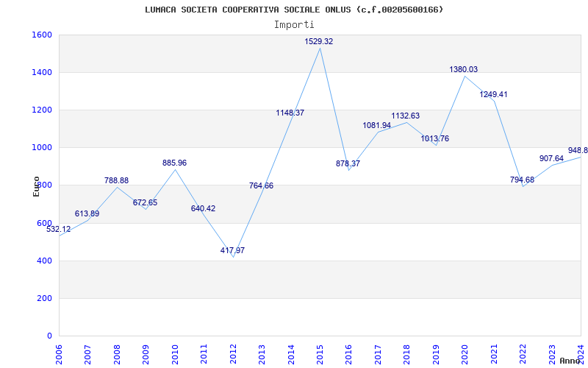Click the 2015 x-axis year label

pos(320,354)
